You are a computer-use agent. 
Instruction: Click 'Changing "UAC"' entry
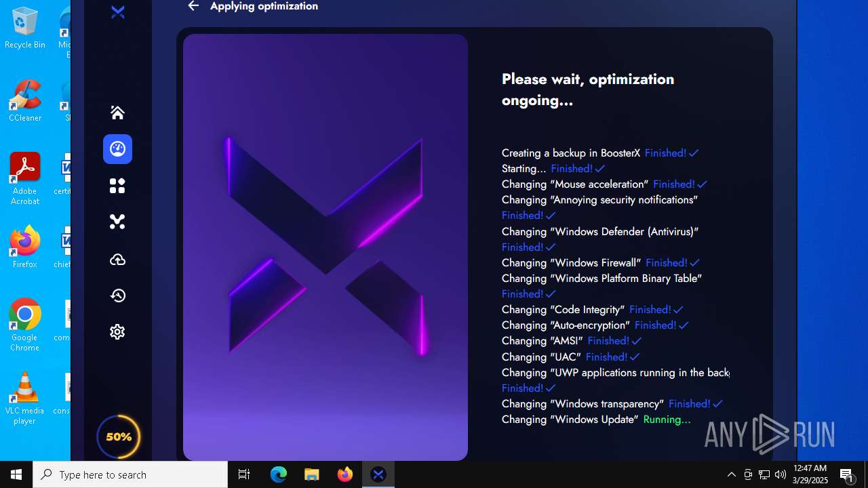tap(541, 357)
